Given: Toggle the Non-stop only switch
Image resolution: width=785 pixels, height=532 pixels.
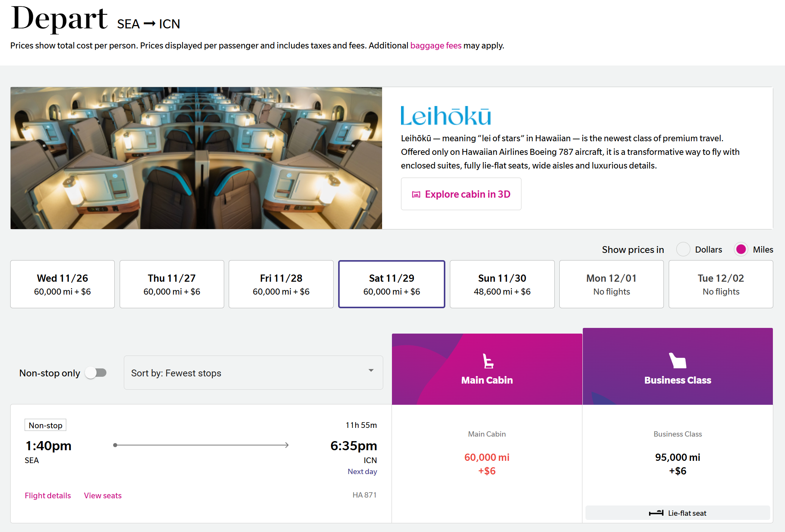Looking at the screenshot, I should pos(96,373).
